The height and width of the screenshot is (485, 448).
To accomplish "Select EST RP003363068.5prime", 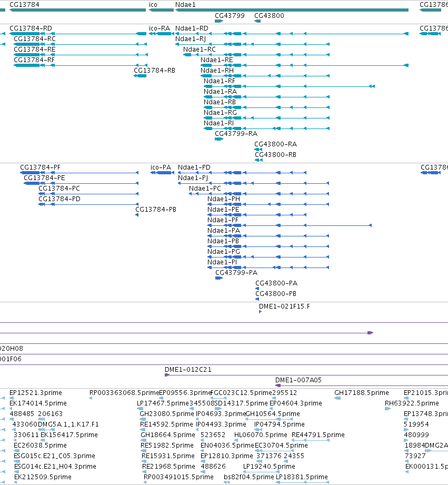I will [124, 392].
